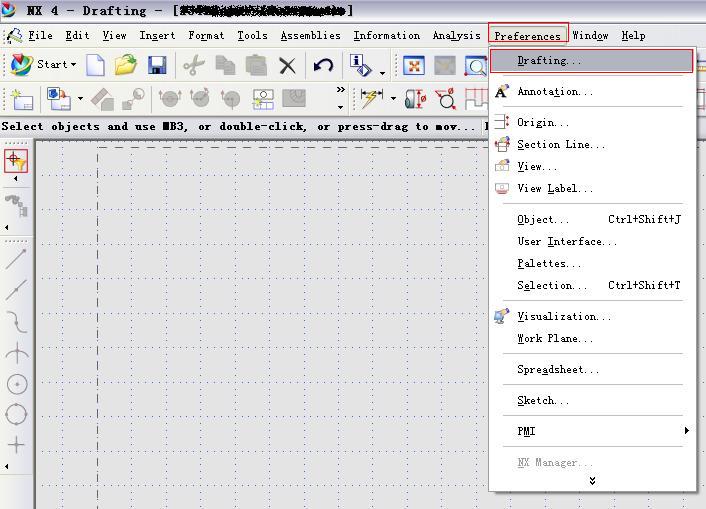Choose User Interface... preferences
Image resolution: width=706 pixels, height=509 pixels.
tap(593, 241)
